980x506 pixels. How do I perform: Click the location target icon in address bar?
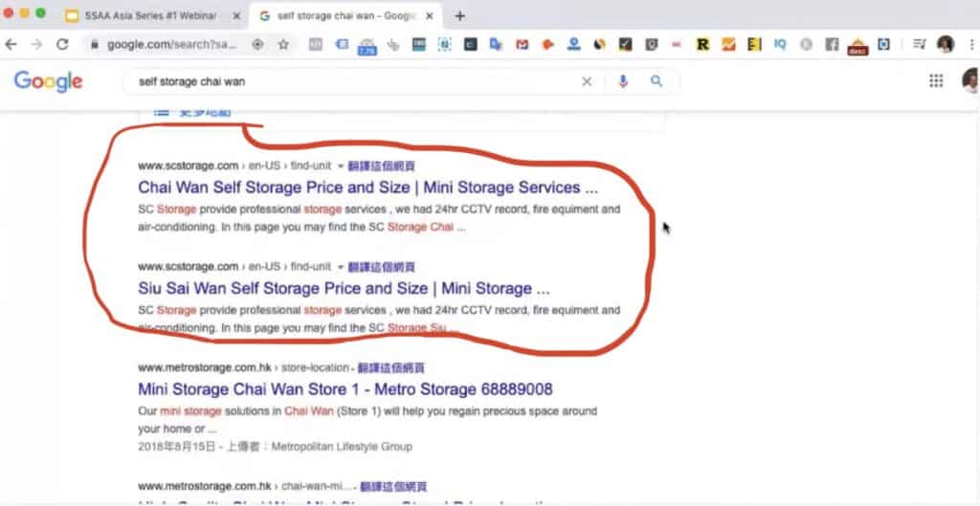(257, 44)
